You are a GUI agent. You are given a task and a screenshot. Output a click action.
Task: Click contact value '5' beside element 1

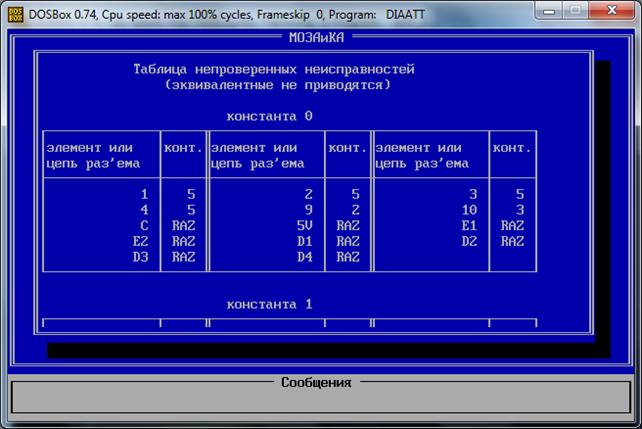tap(191, 194)
